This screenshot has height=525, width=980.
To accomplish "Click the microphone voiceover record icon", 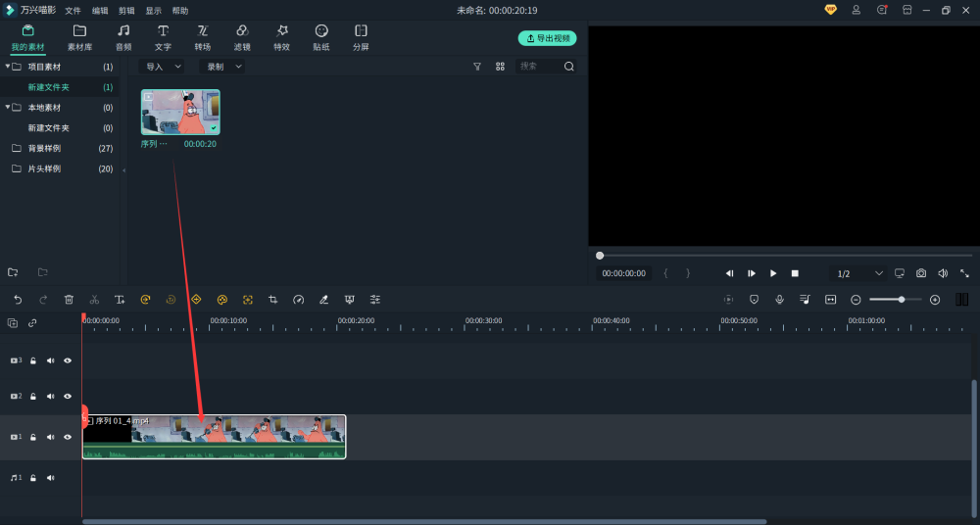I will pos(779,300).
